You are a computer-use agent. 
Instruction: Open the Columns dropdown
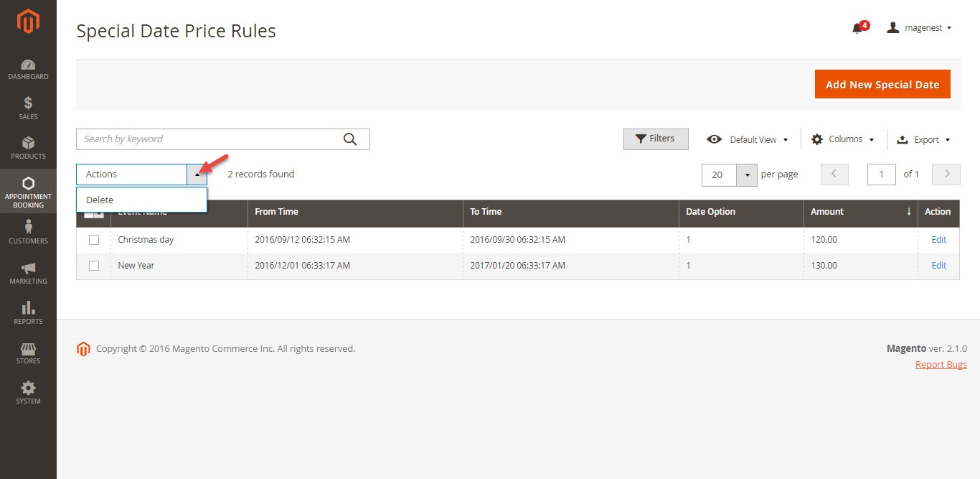843,139
